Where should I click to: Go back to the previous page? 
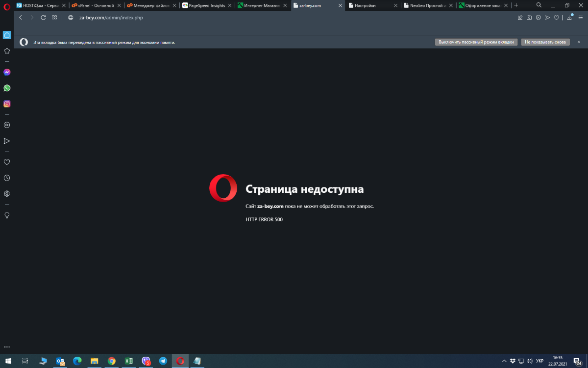[x=21, y=17]
